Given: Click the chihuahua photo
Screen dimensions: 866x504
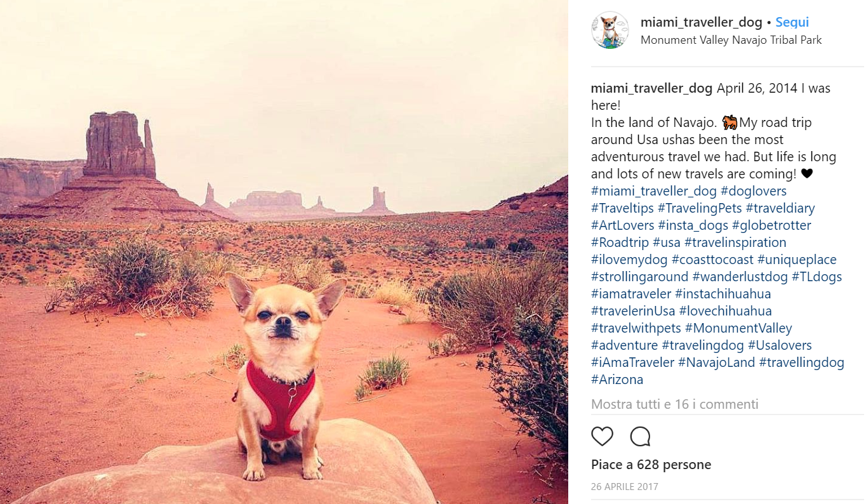Looking at the screenshot, I should tap(284, 252).
